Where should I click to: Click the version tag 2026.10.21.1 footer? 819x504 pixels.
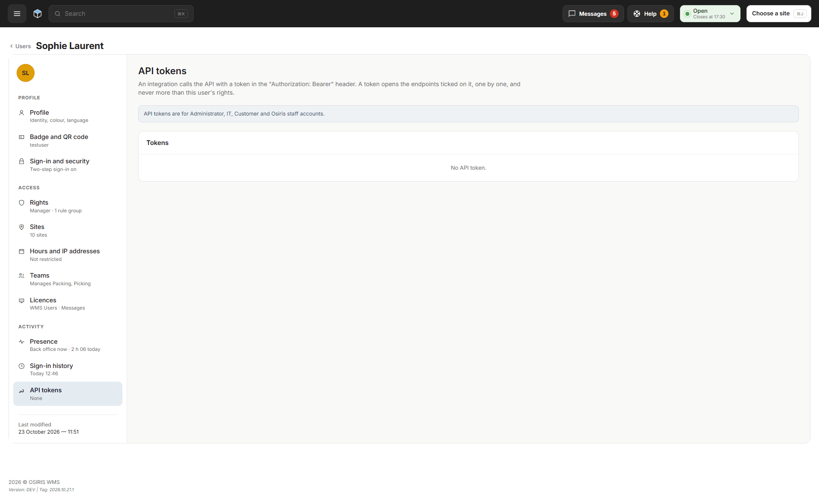(61, 490)
